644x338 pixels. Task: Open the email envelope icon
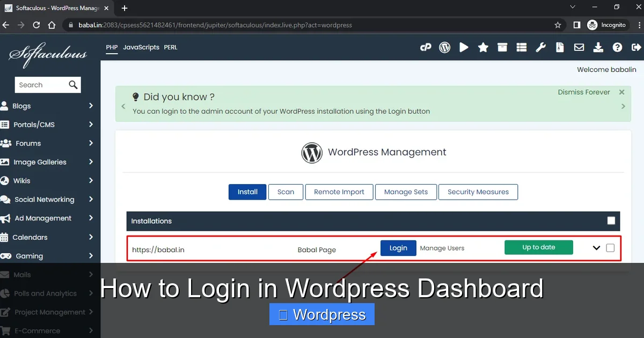(579, 47)
